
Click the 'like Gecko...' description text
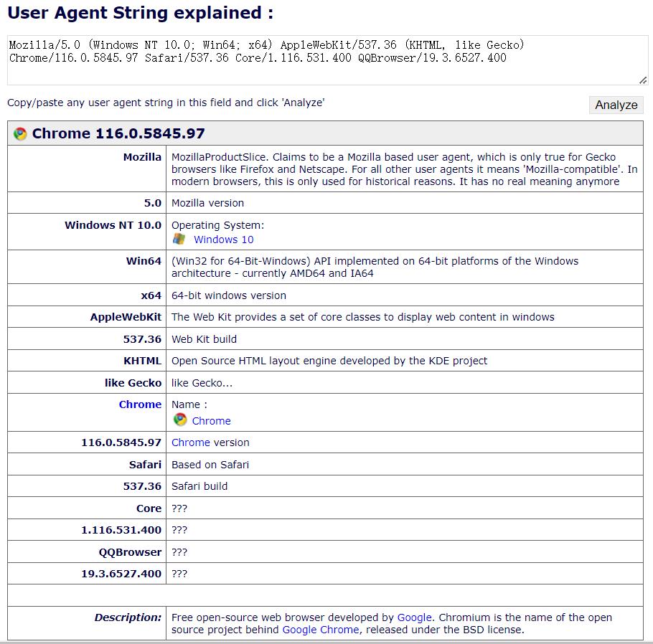[202, 382]
